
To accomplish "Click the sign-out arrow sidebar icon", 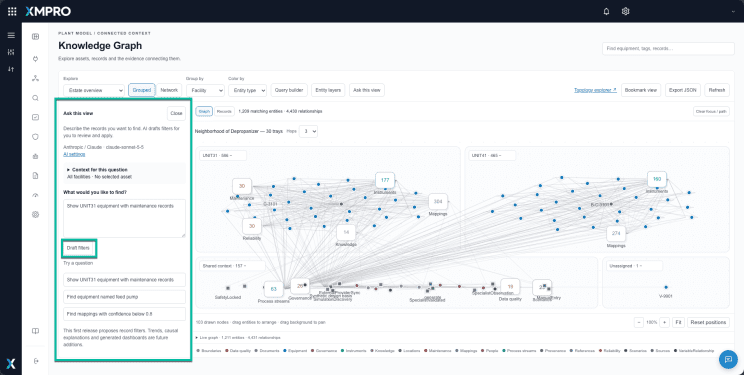I will click(x=37, y=361).
